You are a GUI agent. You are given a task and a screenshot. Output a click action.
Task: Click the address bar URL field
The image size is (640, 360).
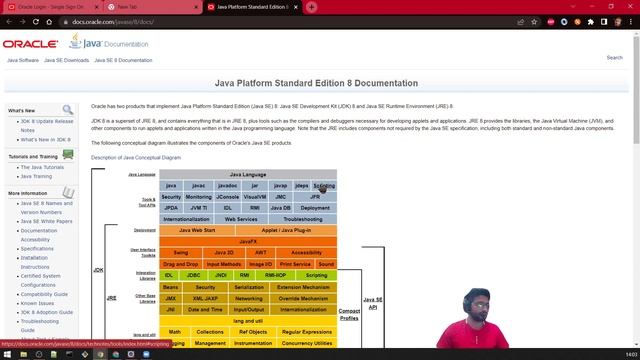pos(286,22)
